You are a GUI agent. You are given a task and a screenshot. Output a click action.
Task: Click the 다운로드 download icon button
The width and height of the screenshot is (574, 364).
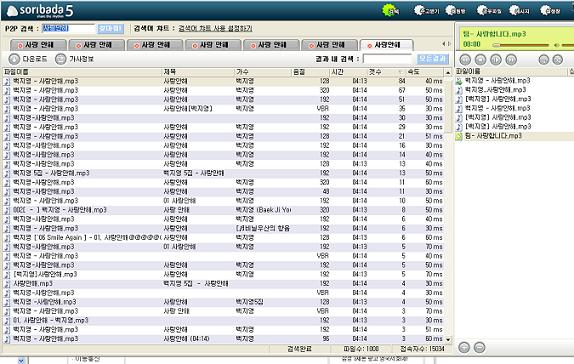[14, 59]
